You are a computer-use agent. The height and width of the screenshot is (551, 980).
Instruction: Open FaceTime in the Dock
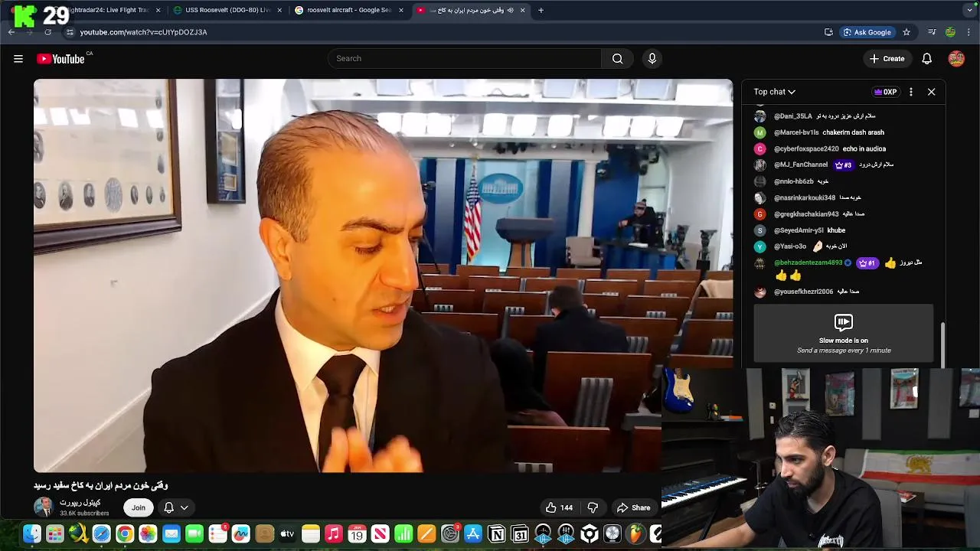tap(194, 534)
